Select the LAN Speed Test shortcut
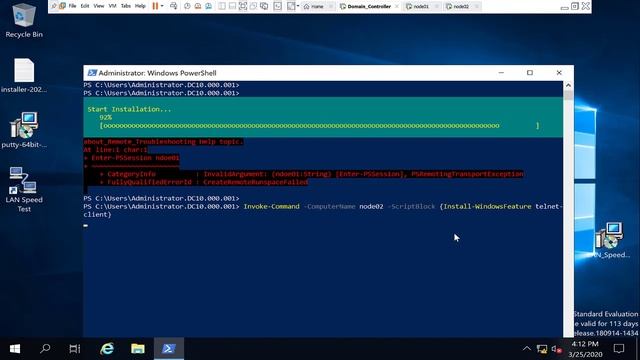 [x=24, y=189]
